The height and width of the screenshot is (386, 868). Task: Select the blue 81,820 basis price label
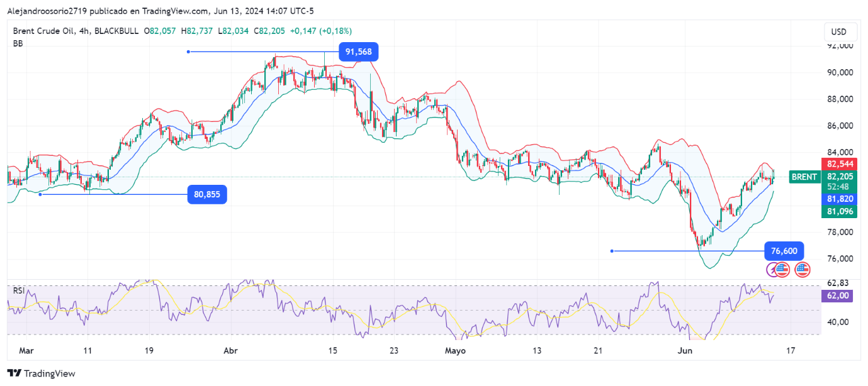840,199
